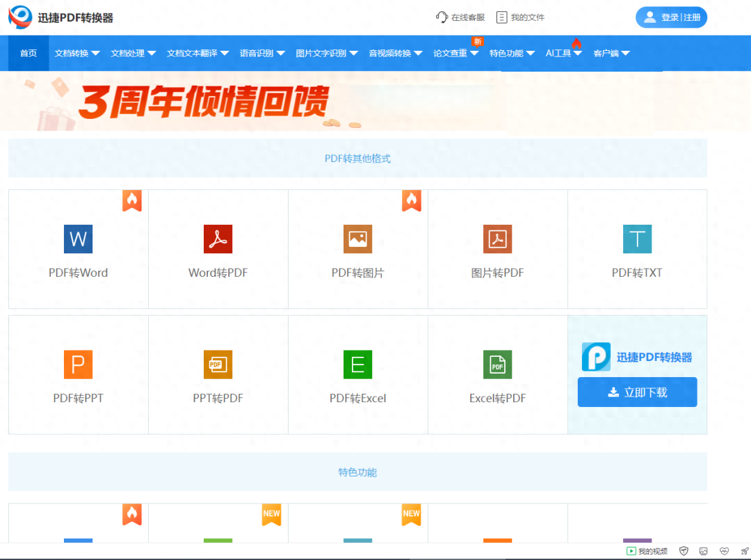
Task: Open the Word转PDF tool icon
Action: 218,239
